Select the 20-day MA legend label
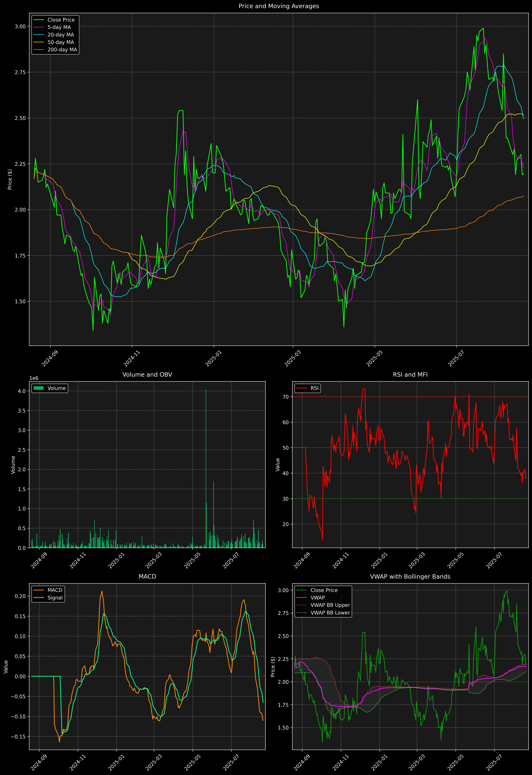 [61, 35]
